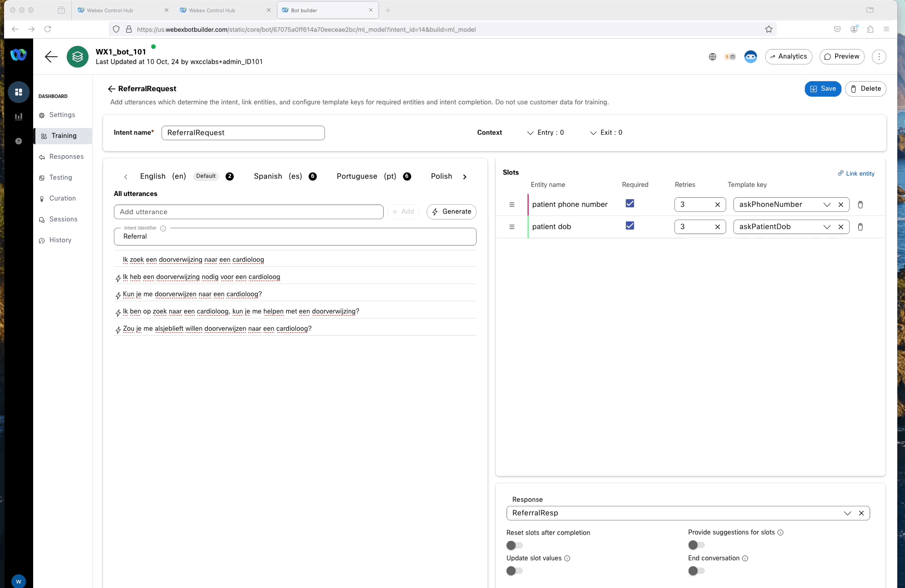
Task: Open ReferralResp response dropdown
Action: tap(847, 513)
